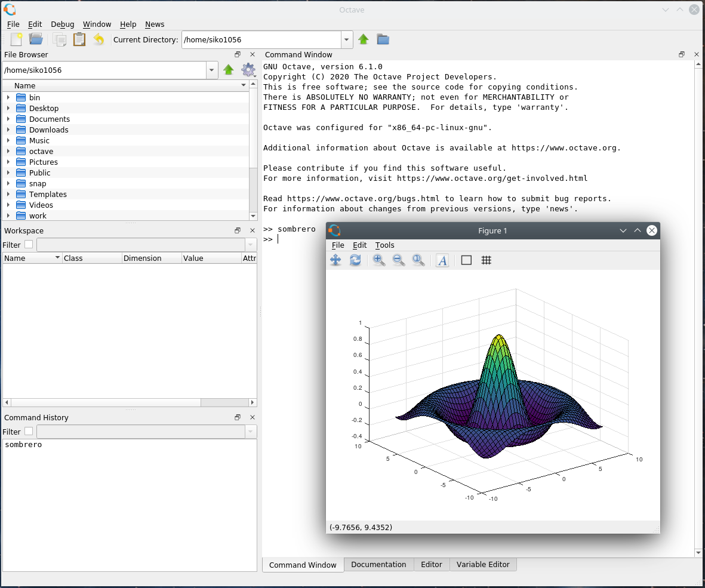Close the File Browser panel
Image resolution: width=705 pixels, height=588 pixels.
[x=253, y=54]
